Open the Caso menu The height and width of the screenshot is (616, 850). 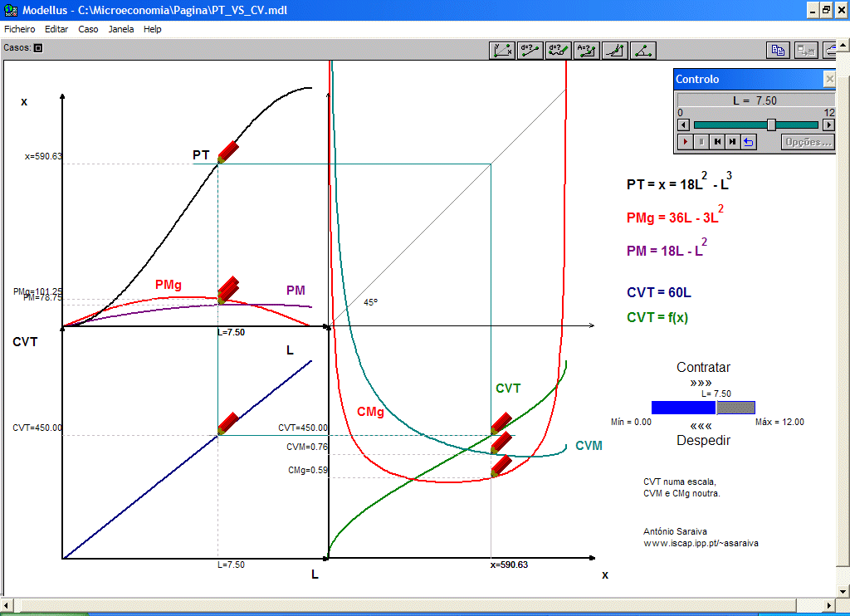88,29
